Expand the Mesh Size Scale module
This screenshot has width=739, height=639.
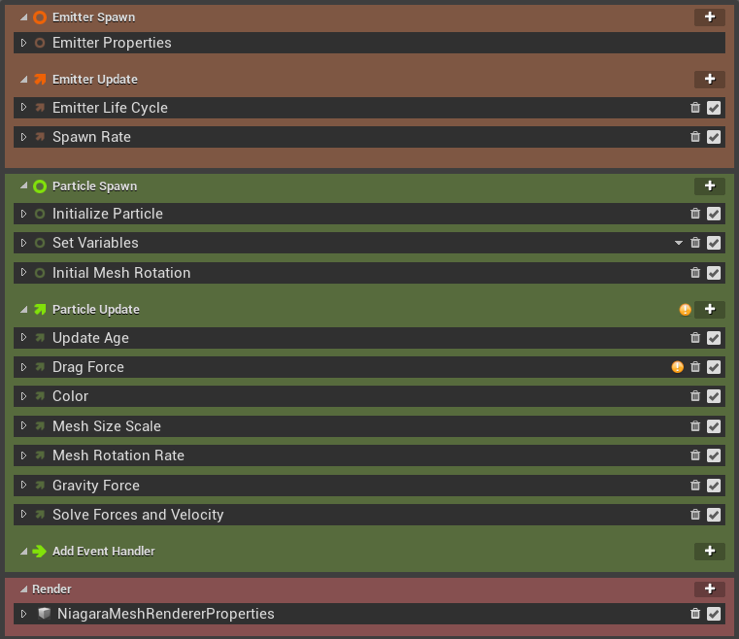point(24,426)
